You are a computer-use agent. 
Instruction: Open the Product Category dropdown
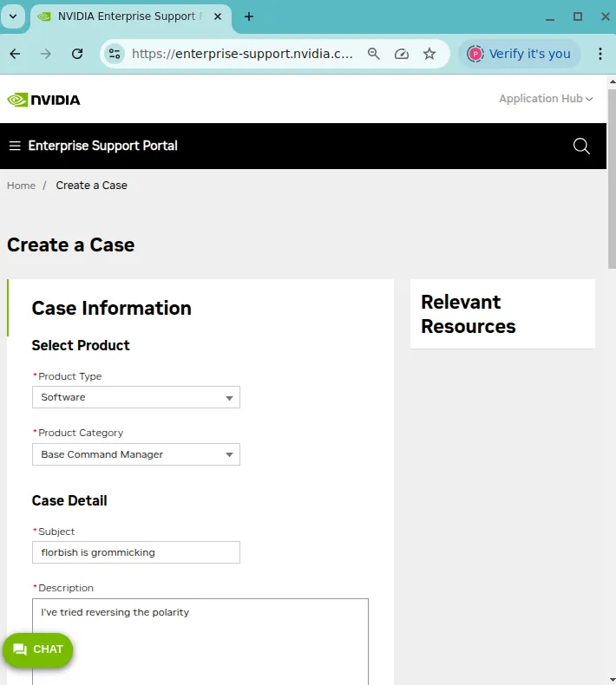[136, 454]
